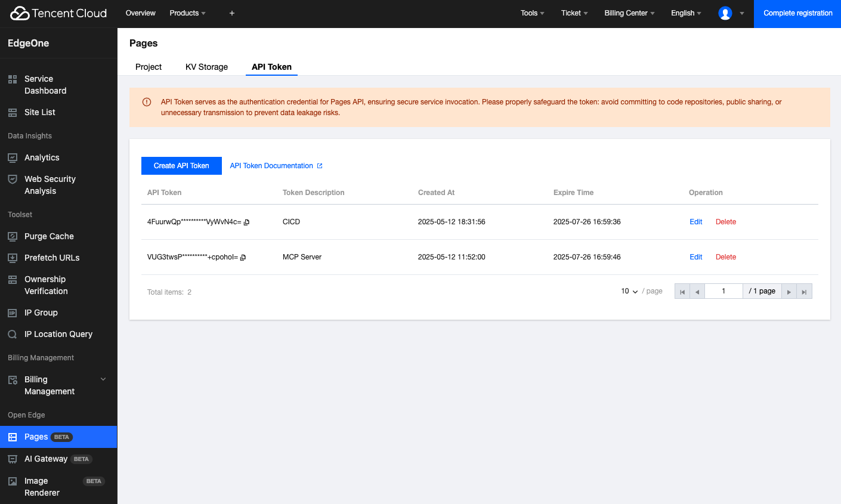The height and width of the screenshot is (504, 841).
Task: Open IP Location Query in sidebar
Action: [58, 334]
